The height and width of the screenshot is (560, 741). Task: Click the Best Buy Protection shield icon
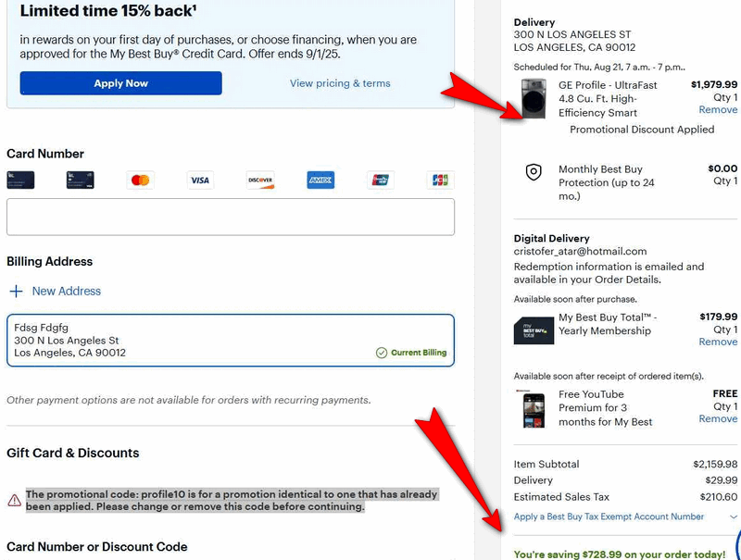click(x=534, y=172)
